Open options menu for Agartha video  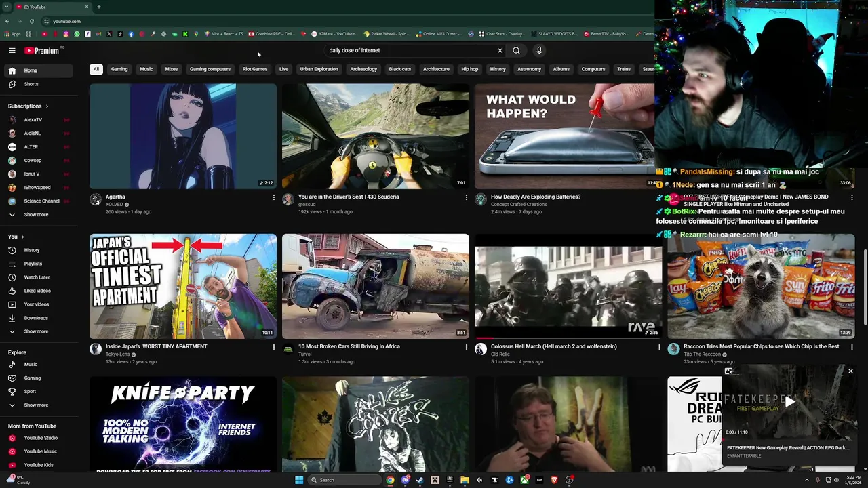[274, 197]
